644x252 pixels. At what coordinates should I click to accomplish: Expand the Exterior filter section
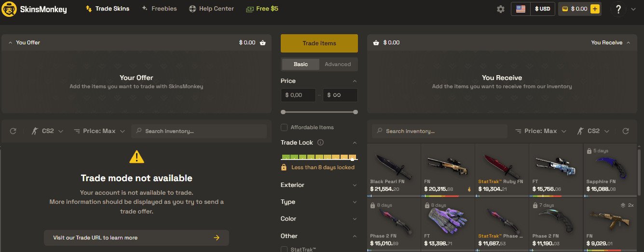coord(319,185)
